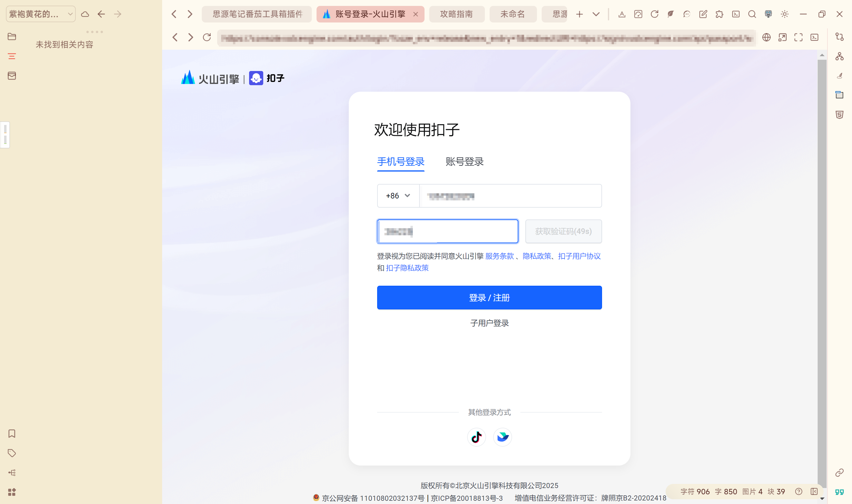Open the file tree folder icon
Image resolution: width=852 pixels, height=504 pixels.
12,36
